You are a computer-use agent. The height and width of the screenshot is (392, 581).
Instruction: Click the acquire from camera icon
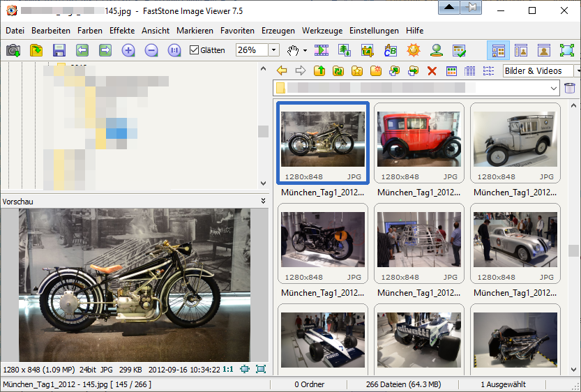pyautogui.click(x=13, y=50)
